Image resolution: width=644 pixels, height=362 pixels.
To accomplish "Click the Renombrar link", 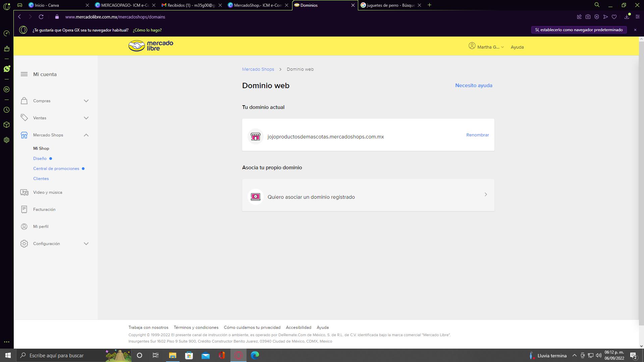I will coord(477,135).
